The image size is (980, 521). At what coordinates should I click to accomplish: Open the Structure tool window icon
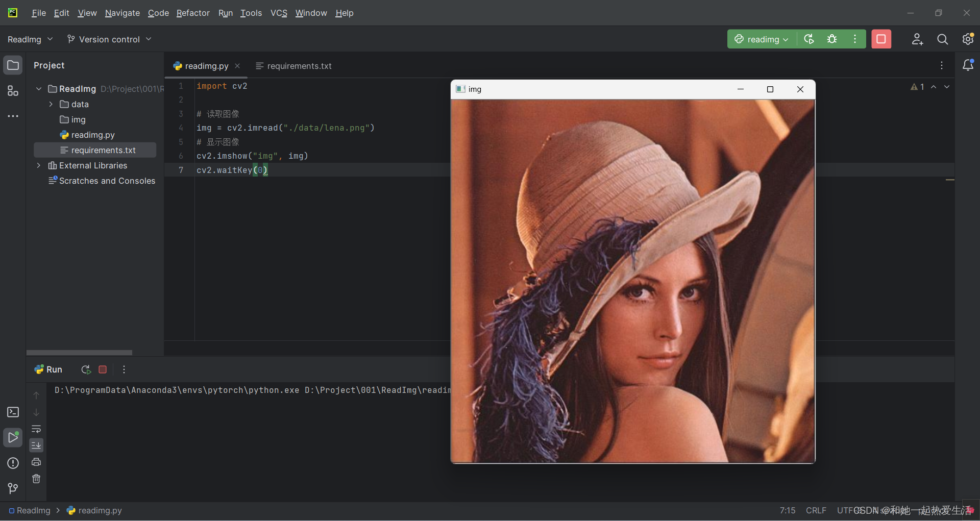[13, 91]
